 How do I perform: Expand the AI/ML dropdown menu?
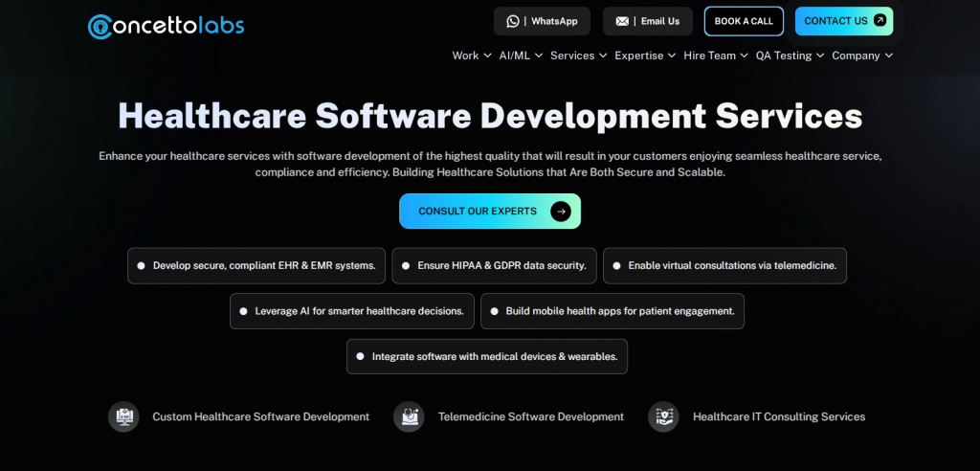coord(521,56)
